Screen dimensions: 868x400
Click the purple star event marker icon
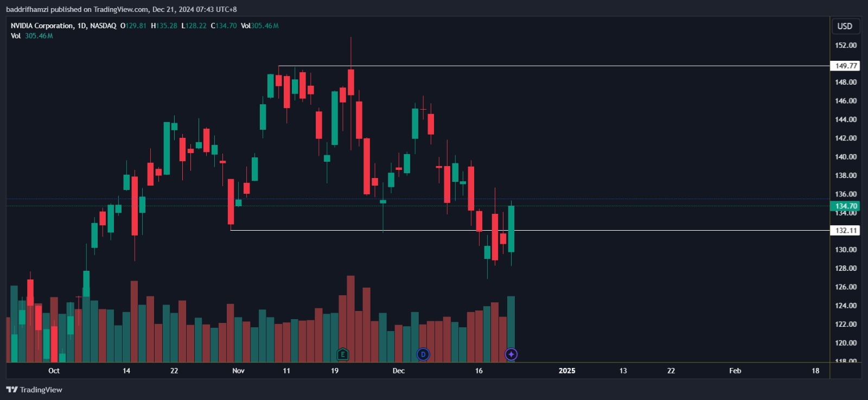coord(511,354)
